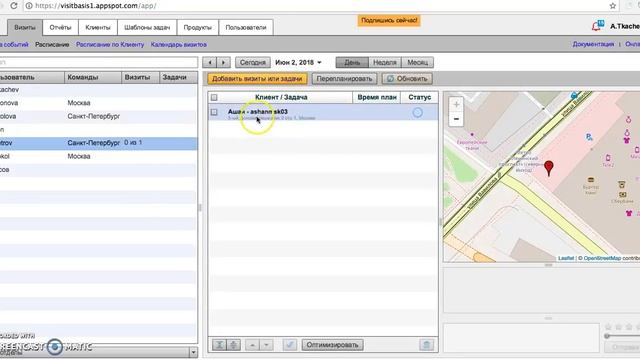
Task: Go to the next day arrow
Action: point(223,62)
